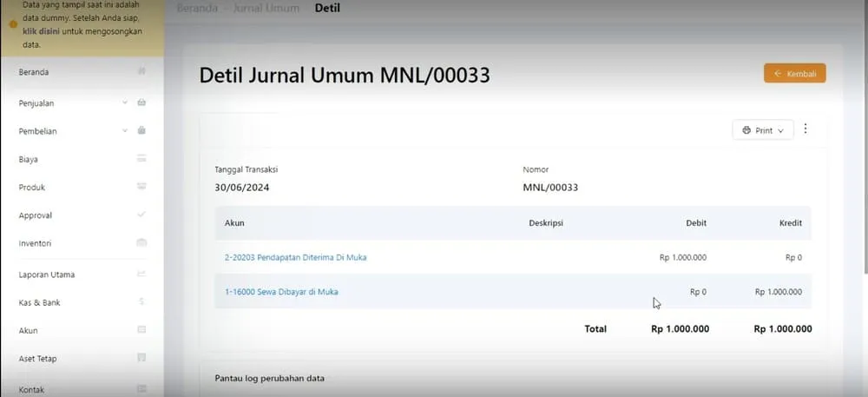The height and width of the screenshot is (397, 868).
Task: Expand the Pembelian submenu chevron
Action: coord(125,130)
